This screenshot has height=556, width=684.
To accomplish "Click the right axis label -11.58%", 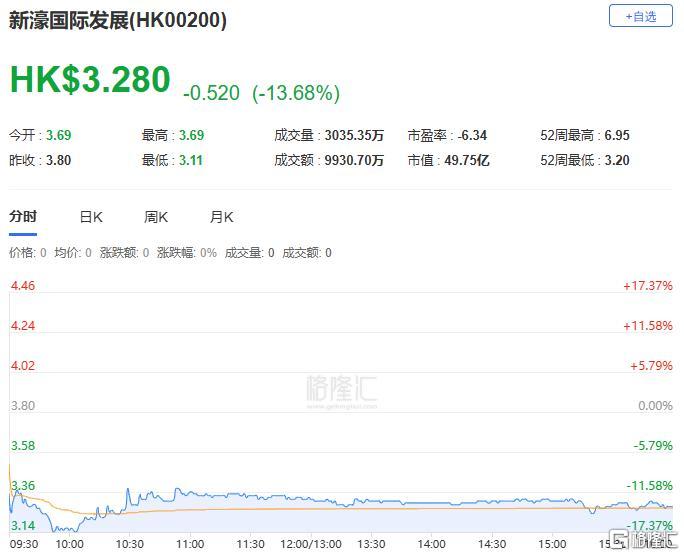I will click(x=650, y=485).
